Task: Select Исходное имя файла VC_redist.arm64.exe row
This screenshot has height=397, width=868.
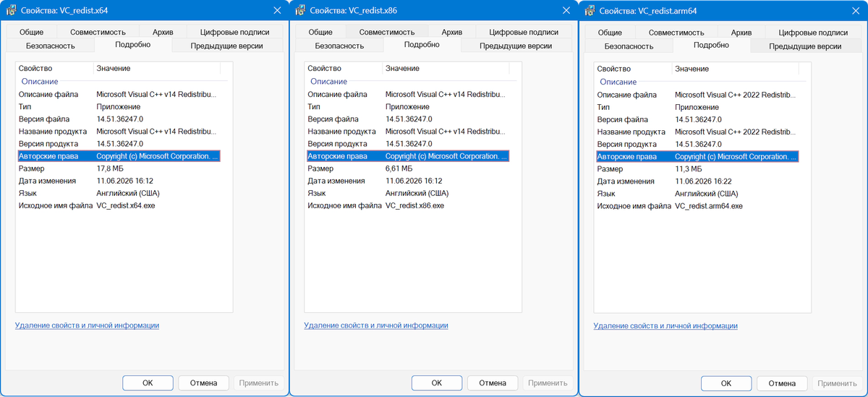Action: tap(697, 205)
